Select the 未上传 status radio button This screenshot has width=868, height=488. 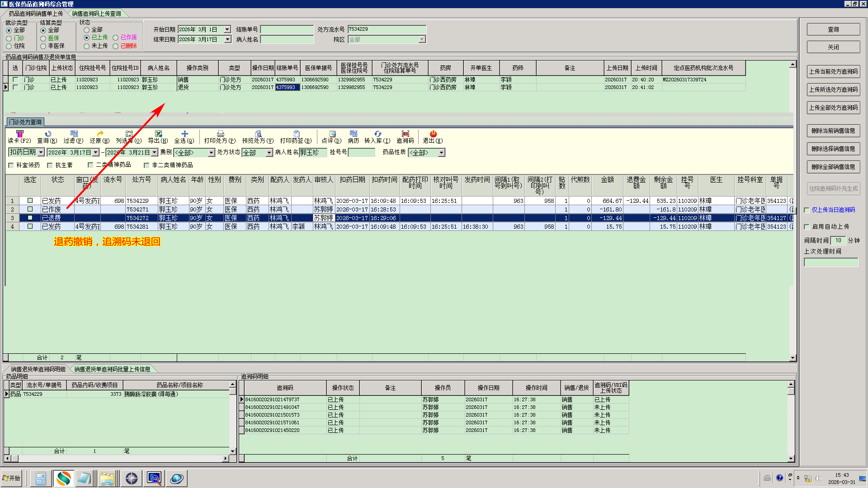86,46
